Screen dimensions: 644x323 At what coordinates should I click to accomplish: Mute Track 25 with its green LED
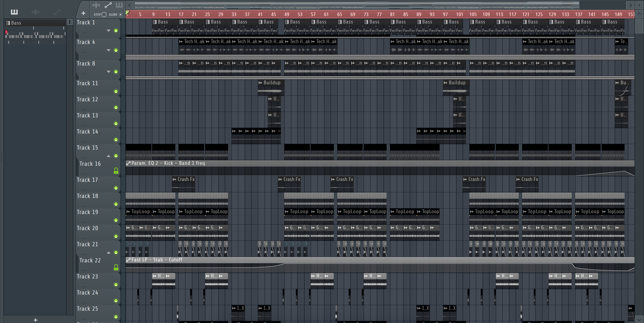click(x=116, y=317)
